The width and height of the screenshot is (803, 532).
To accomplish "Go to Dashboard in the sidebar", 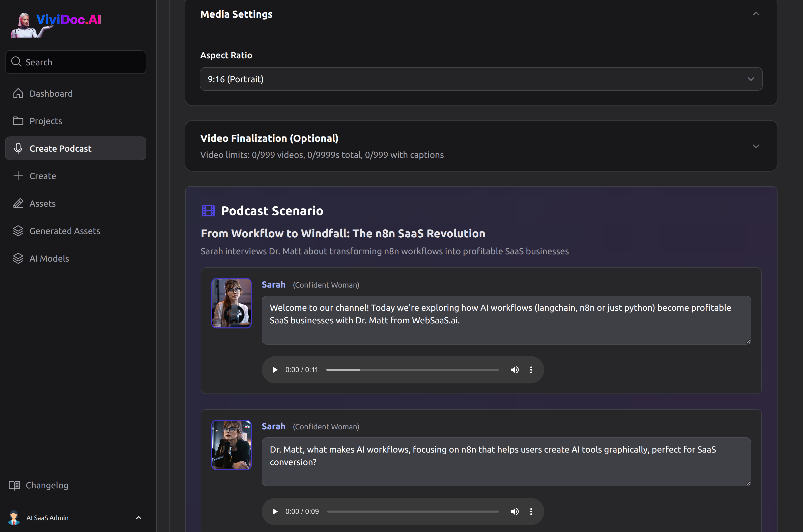I will 51,93.
